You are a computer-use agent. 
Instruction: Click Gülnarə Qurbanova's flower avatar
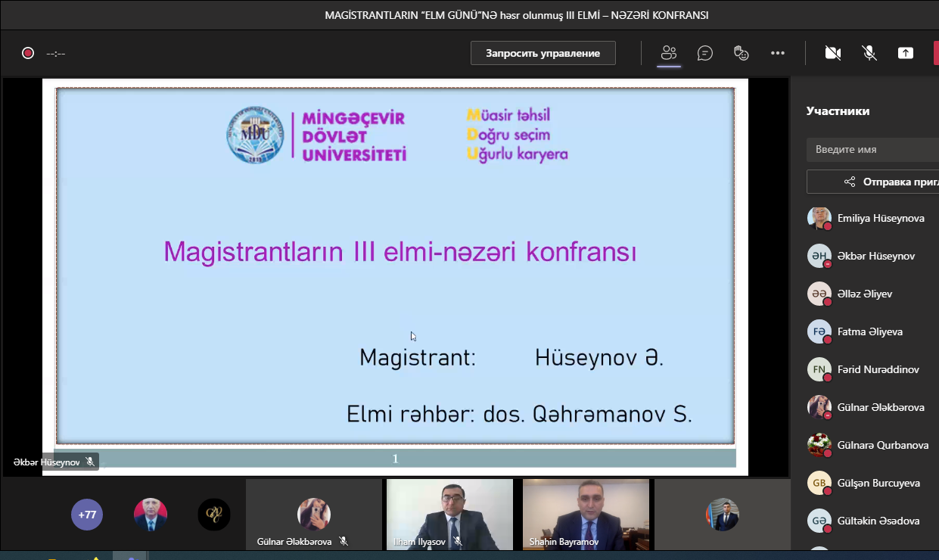click(819, 445)
